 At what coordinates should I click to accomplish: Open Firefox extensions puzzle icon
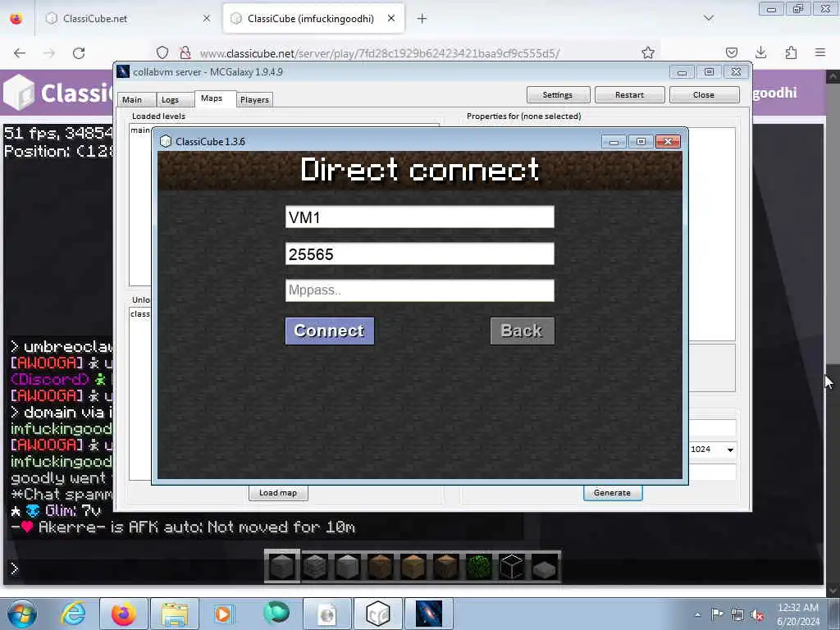791,52
